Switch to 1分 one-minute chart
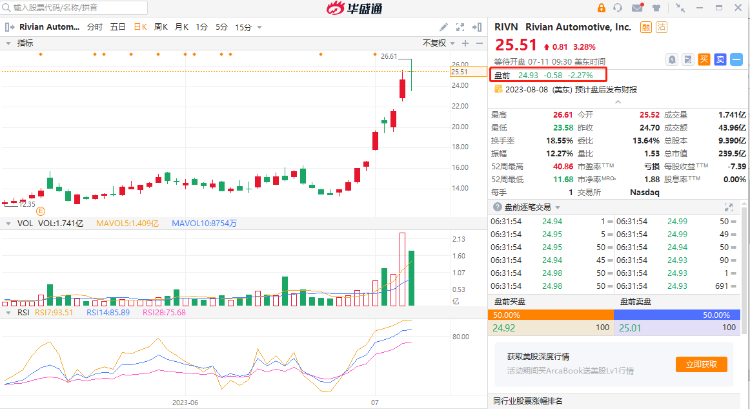The image size is (750, 409). tap(202, 27)
